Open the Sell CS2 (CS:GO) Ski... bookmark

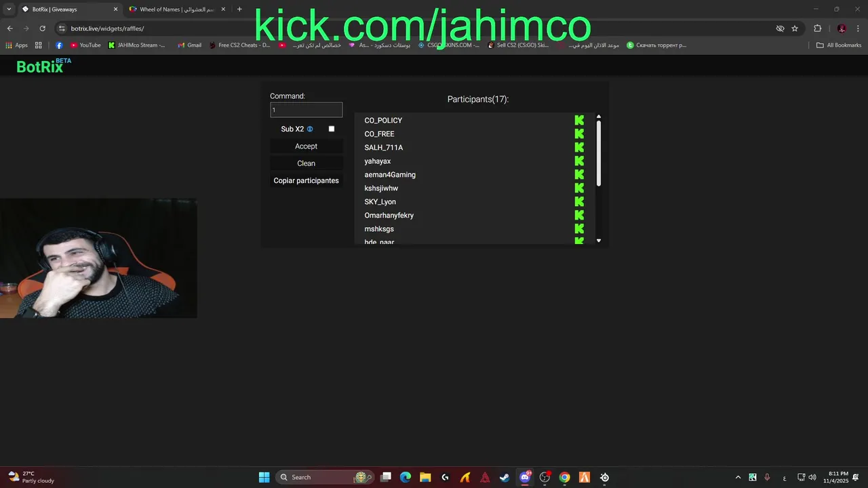point(518,45)
